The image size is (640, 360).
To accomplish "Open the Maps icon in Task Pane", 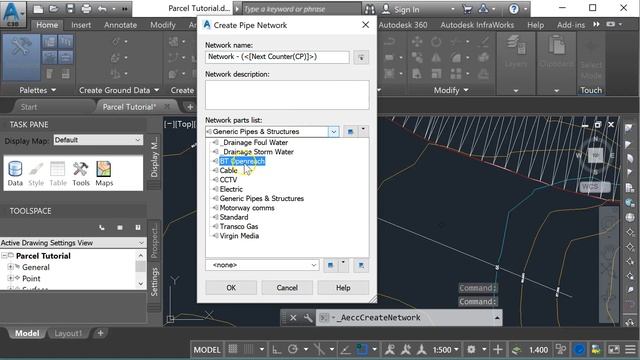I will tap(104, 173).
